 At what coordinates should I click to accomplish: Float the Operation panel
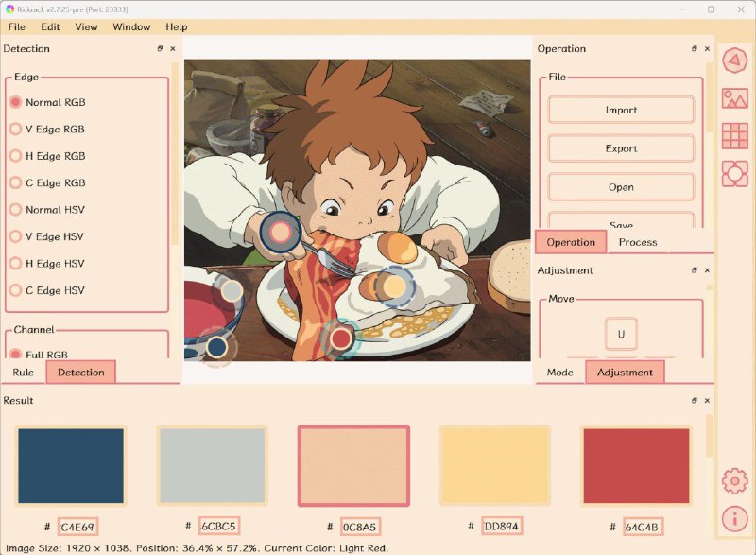(695, 49)
